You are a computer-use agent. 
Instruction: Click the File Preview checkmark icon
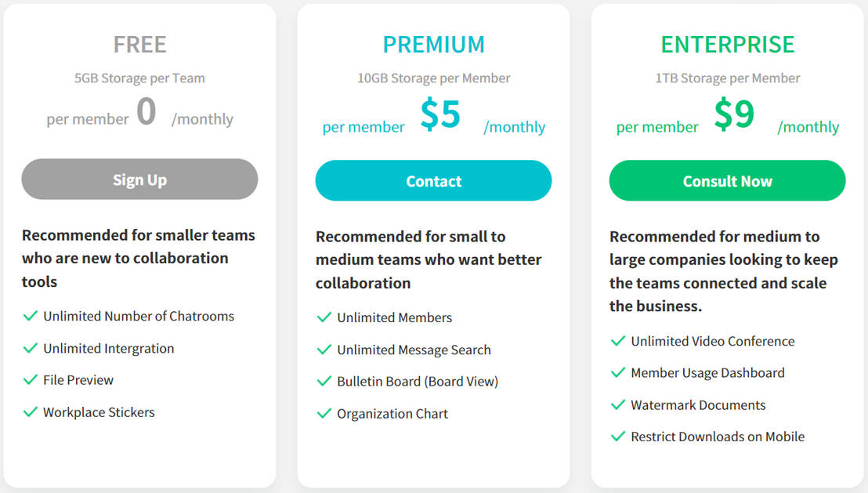coord(31,380)
